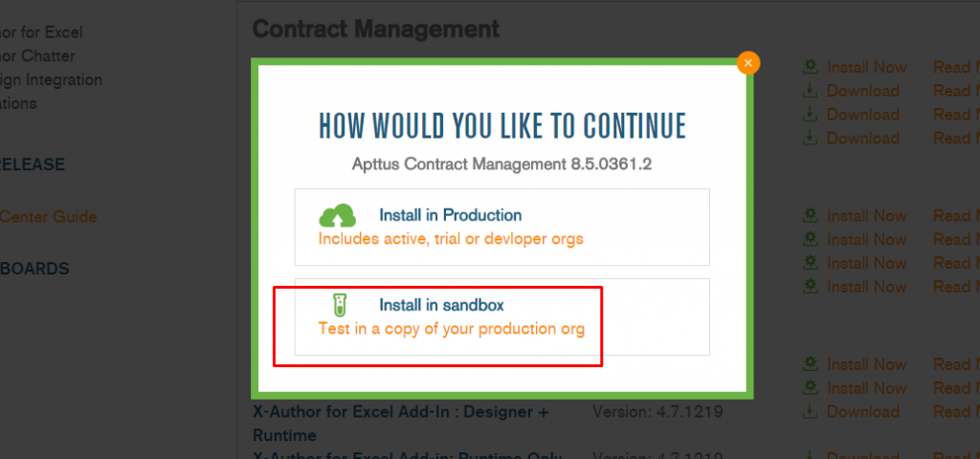980x459 pixels.
Task: Select X-Author for Excel Add-In : Designer + Runtime title
Action: [401, 423]
